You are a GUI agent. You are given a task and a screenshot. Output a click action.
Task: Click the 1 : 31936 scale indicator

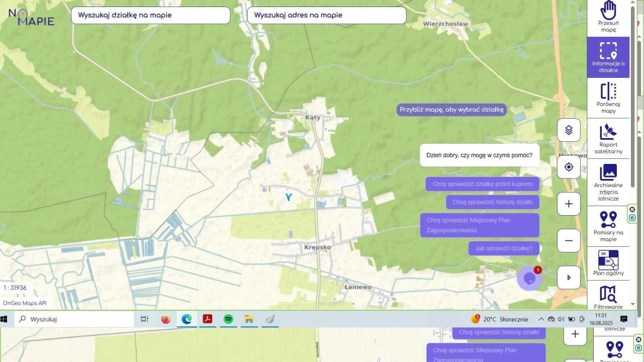[15, 288]
